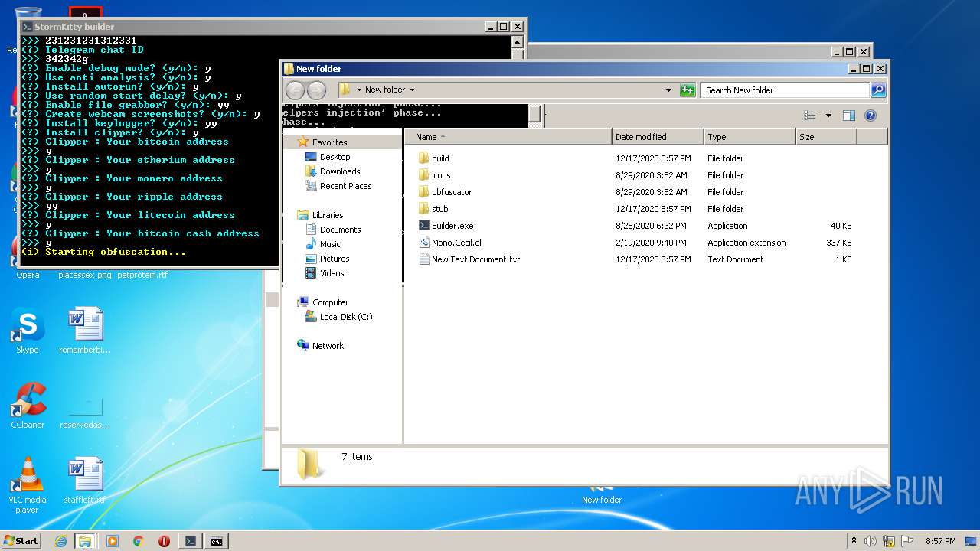Select the obfuscator folder icon

click(x=424, y=192)
